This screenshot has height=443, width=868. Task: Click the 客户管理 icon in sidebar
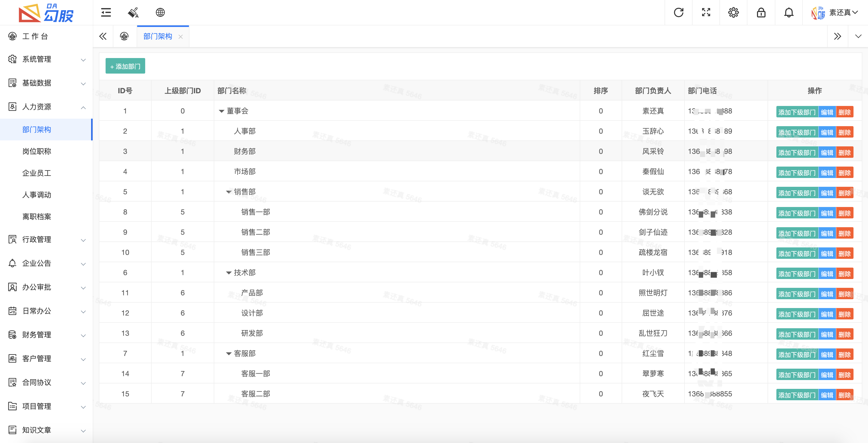[12, 358]
